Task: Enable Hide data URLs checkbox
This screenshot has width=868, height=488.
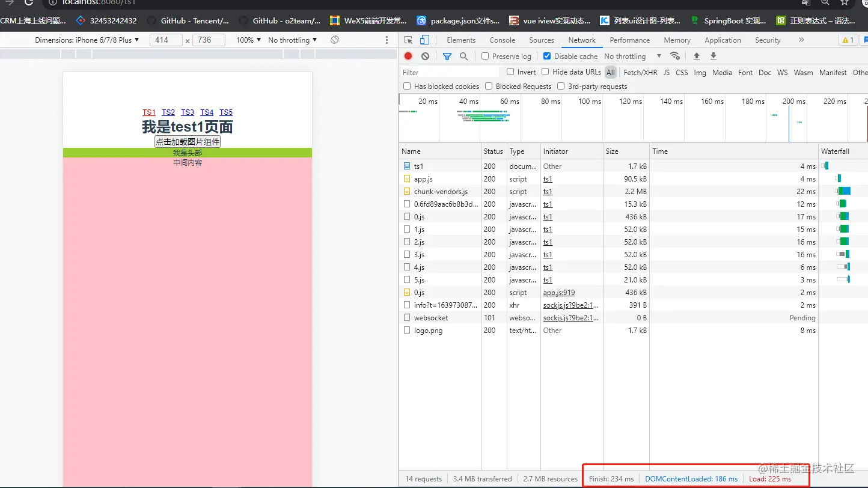Action: pyautogui.click(x=545, y=72)
